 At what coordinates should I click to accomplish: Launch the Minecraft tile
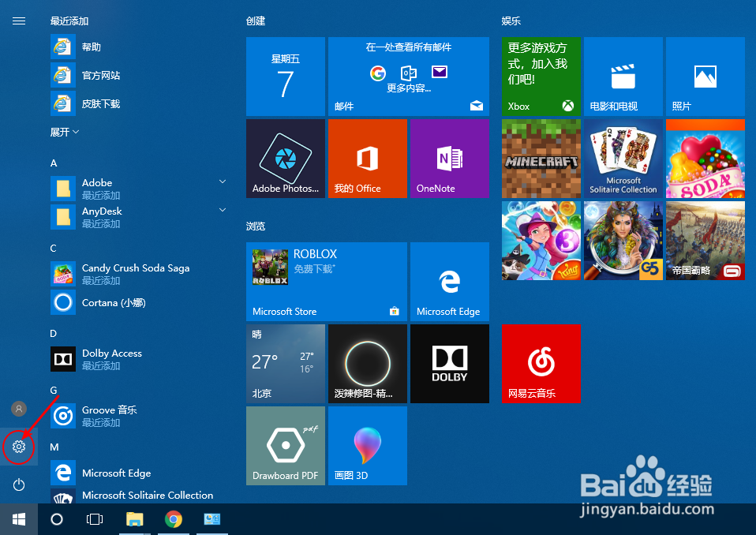pos(541,159)
